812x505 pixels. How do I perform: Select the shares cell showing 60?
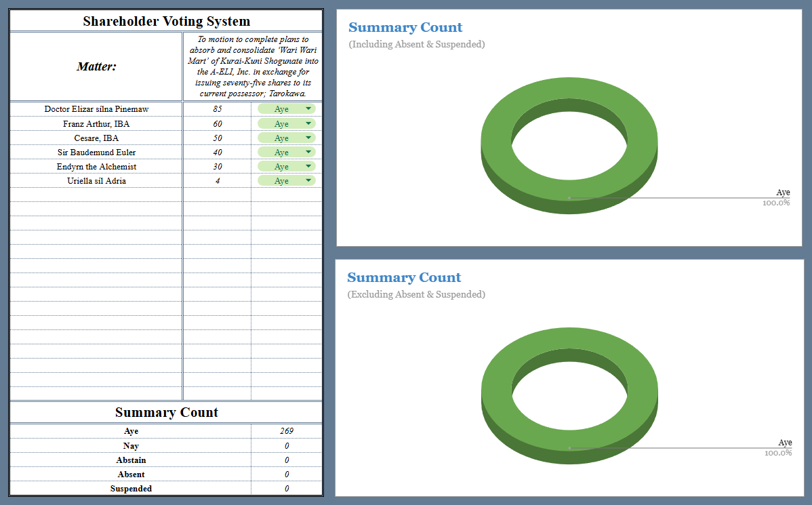pyautogui.click(x=217, y=123)
